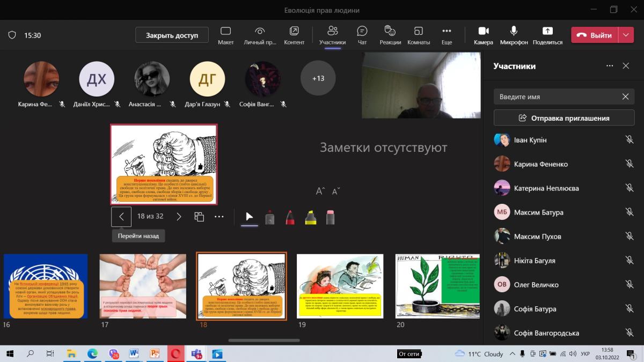The width and height of the screenshot is (644, 362).
Task: Expand the +13 additional participants
Action: 318,78
